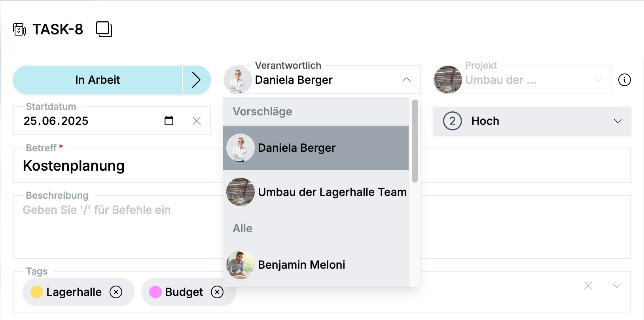Open the Projekt Umbau der ... dropdown

coord(523,80)
